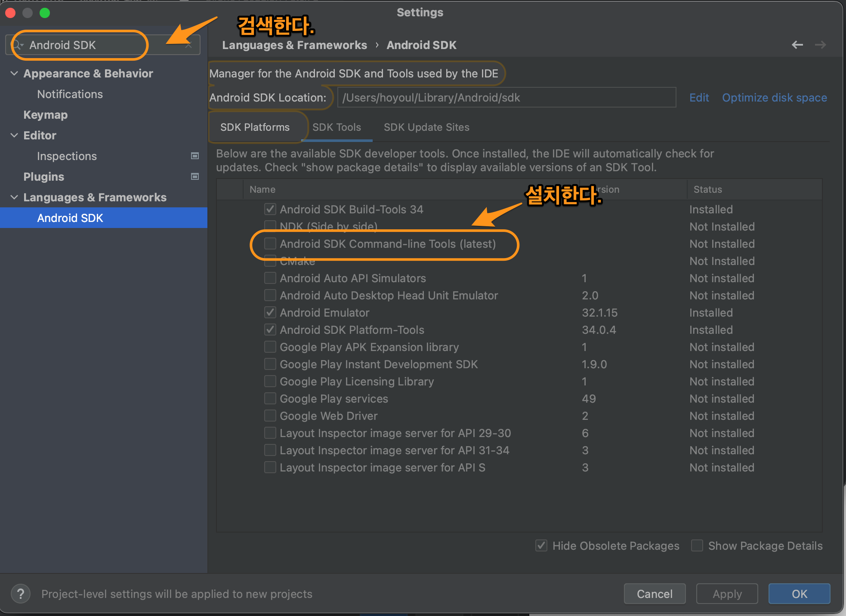Check Android SDK Command-line Tools (latest)
This screenshot has width=846, height=616.
pyautogui.click(x=270, y=243)
